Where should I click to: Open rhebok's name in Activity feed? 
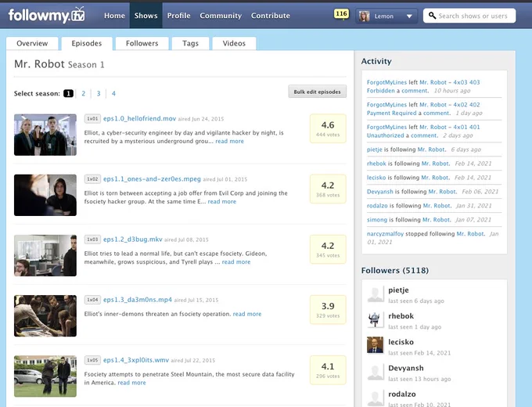[x=376, y=164]
